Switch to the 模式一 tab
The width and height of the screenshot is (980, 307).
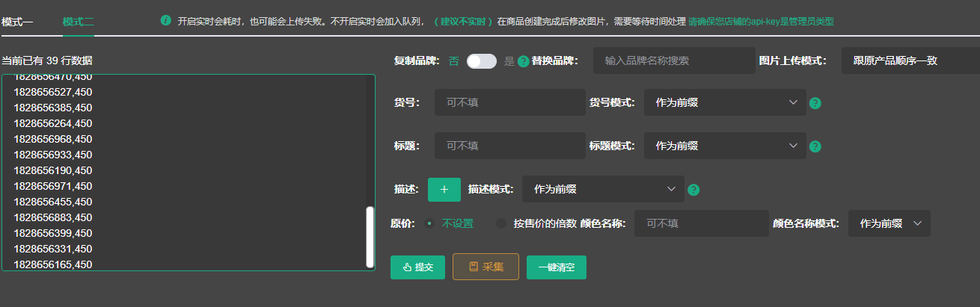click(17, 22)
